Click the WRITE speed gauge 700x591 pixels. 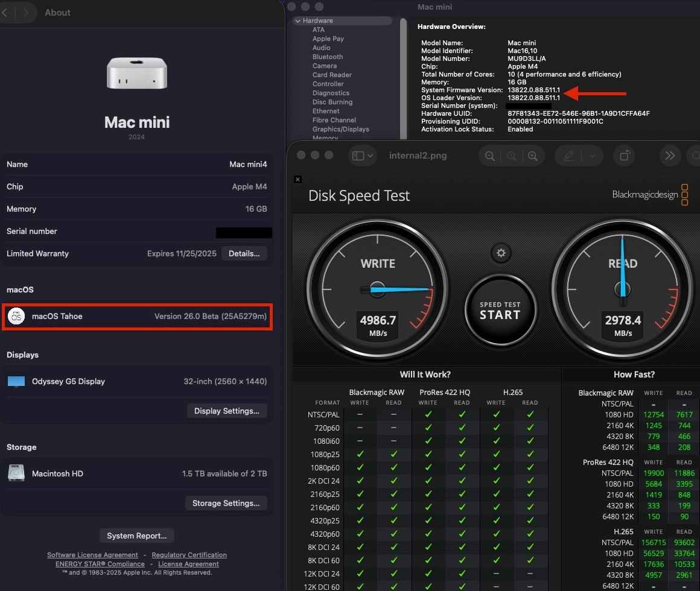point(377,289)
